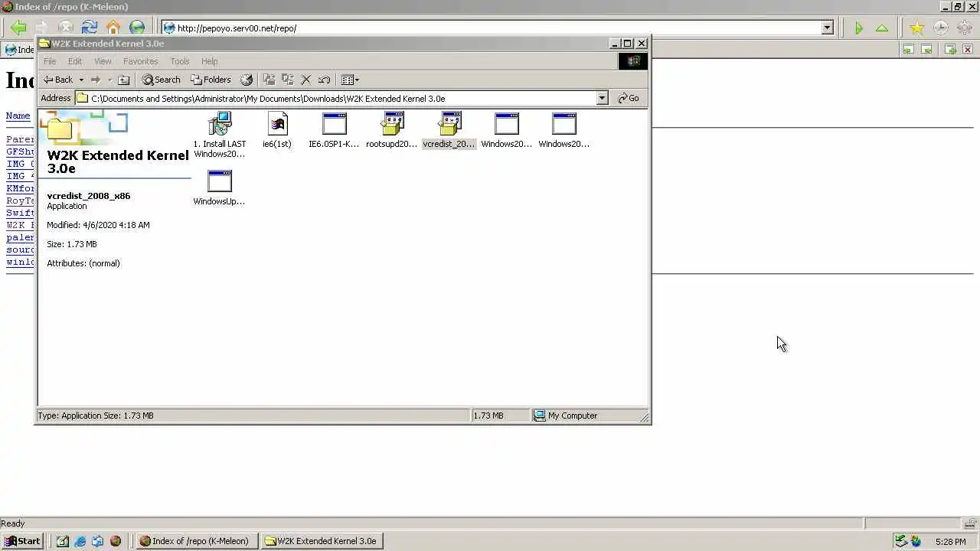The height and width of the screenshot is (551, 980).
Task: Reload the page in K-Meleon
Action: 90,28
